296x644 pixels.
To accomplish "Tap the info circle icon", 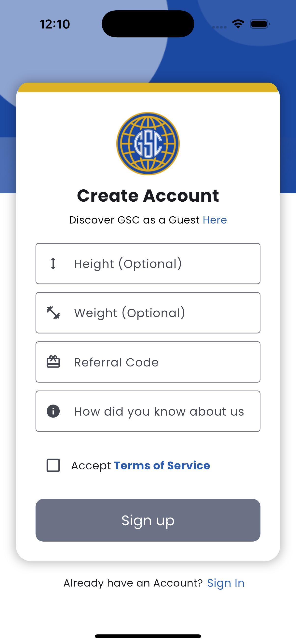I will 53,411.
